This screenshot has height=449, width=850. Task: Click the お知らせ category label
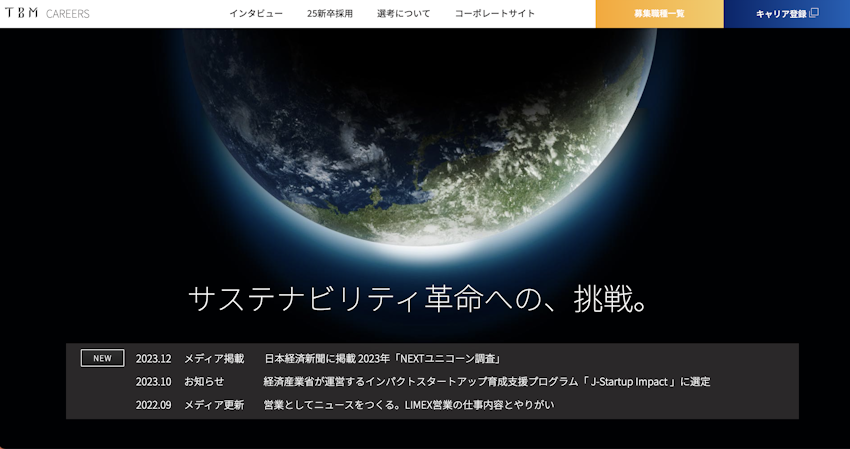pyautogui.click(x=204, y=381)
